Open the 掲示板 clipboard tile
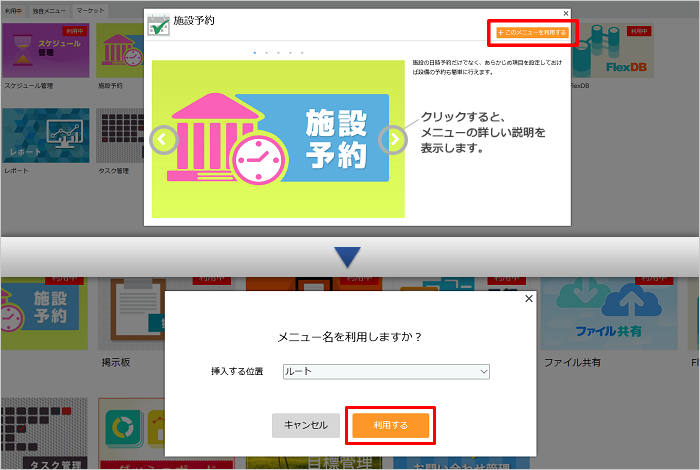The height and width of the screenshot is (470, 700). tap(132, 313)
